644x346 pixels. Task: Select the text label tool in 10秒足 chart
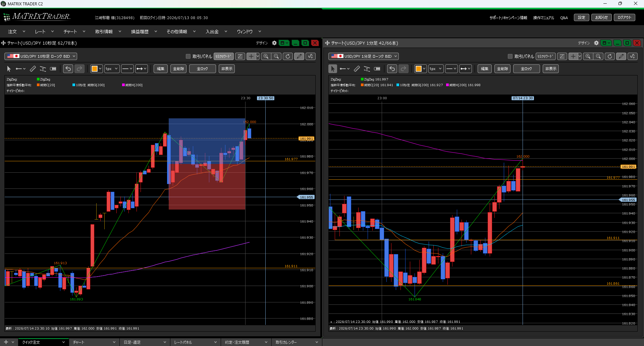[x=53, y=69]
